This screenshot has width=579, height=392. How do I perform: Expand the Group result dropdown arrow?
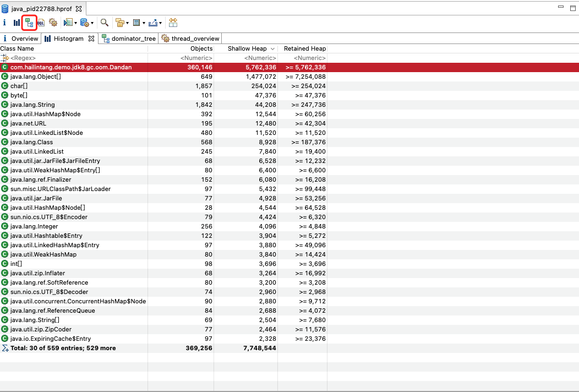tap(127, 23)
